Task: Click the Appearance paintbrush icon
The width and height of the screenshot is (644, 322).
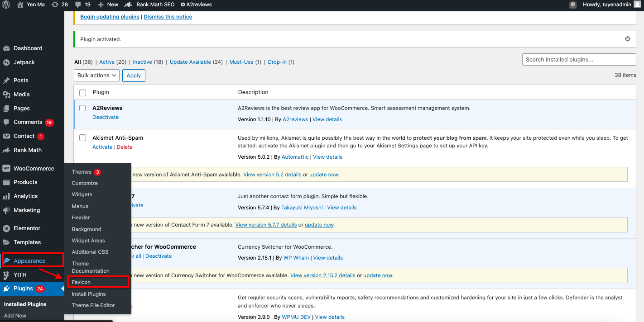Action: 6,261
